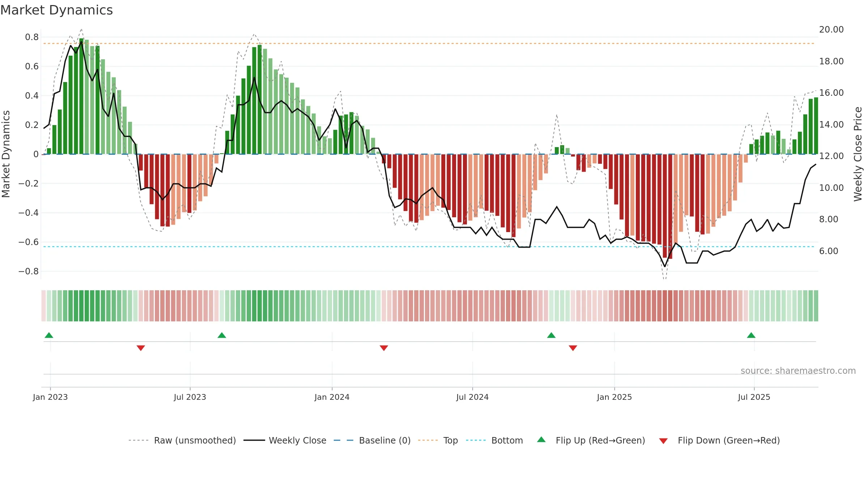
Task: Click the green triangle icon in the legend
Action: coord(541,440)
